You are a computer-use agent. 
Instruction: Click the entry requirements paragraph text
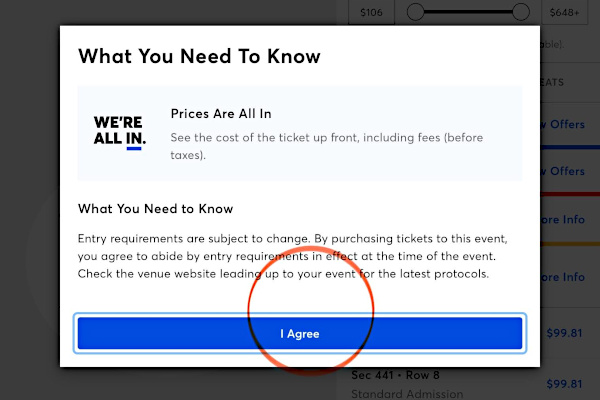[x=292, y=256]
